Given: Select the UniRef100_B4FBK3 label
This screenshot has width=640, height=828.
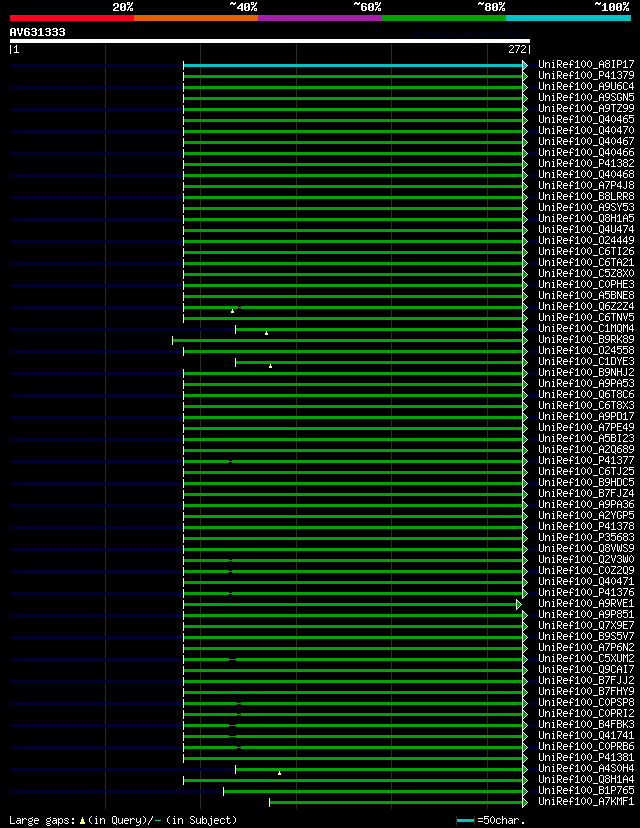Looking at the screenshot, I should 586,724.
